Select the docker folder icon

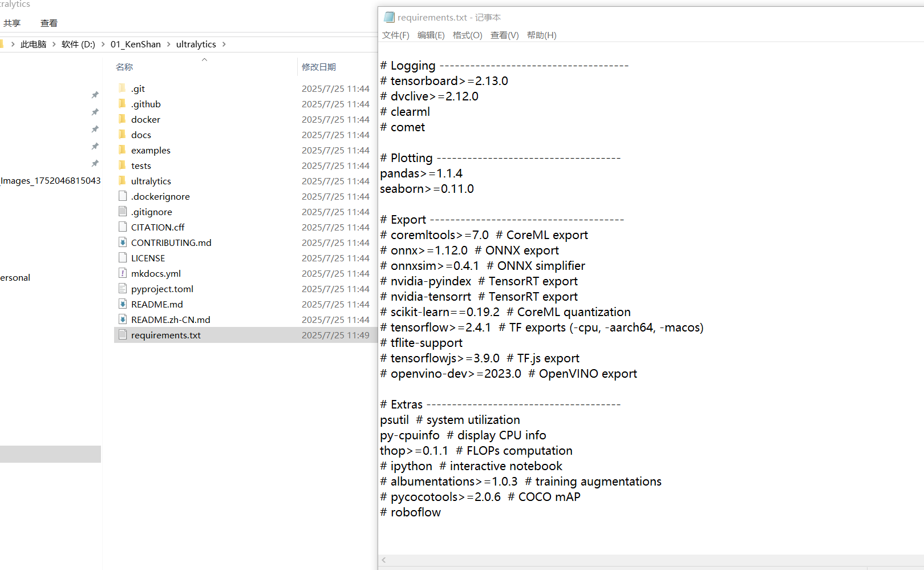coord(122,119)
